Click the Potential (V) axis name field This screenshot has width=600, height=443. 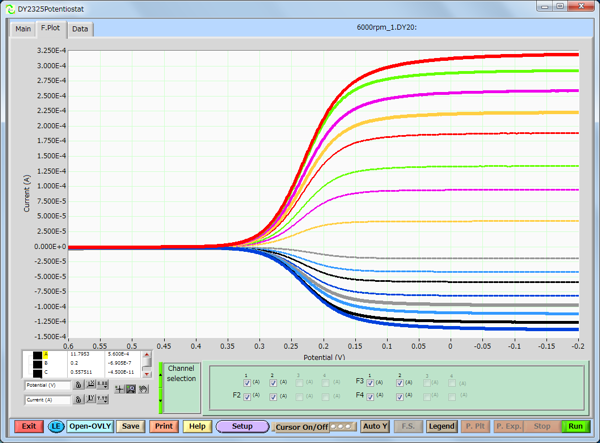click(x=48, y=385)
